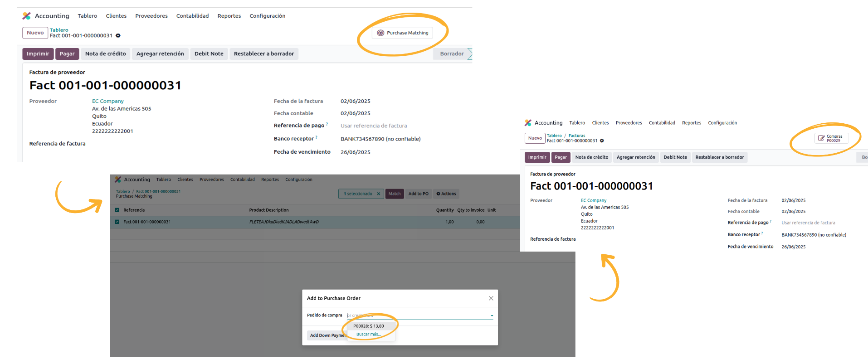Clear the '1 seleccionado' selection with X
The width and height of the screenshot is (868, 359).
coord(379,194)
